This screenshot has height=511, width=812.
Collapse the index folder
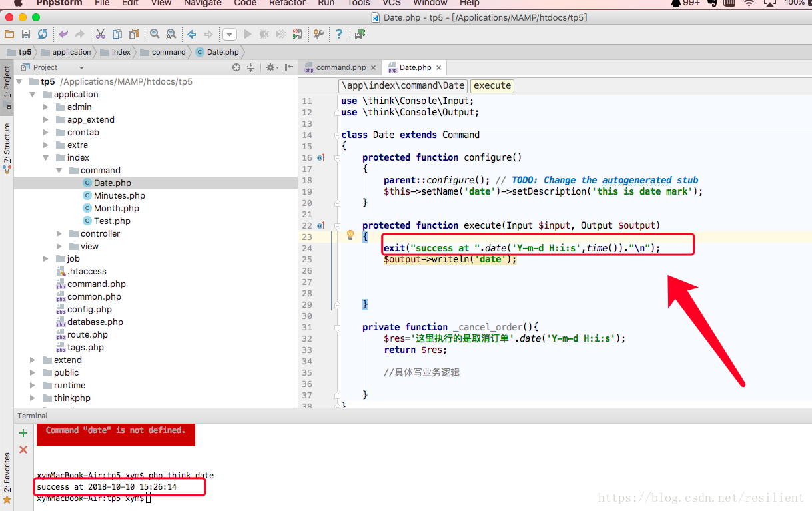(x=46, y=157)
